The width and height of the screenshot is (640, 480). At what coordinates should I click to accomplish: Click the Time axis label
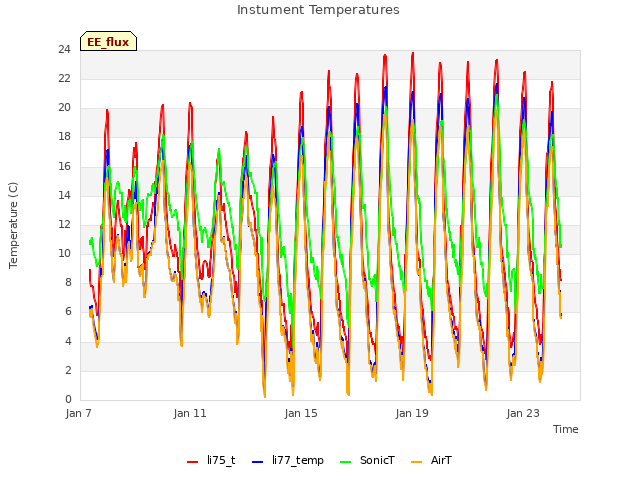pyautogui.click(x=565, y=429)
